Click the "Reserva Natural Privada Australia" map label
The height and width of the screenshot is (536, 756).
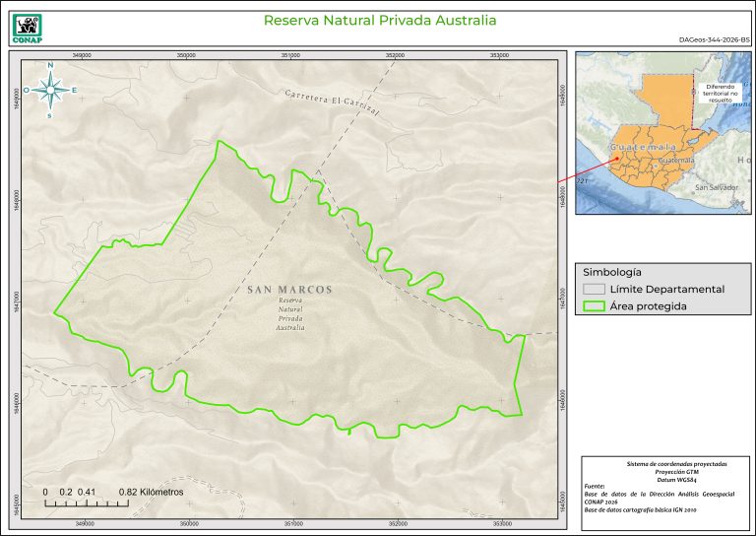290,313
